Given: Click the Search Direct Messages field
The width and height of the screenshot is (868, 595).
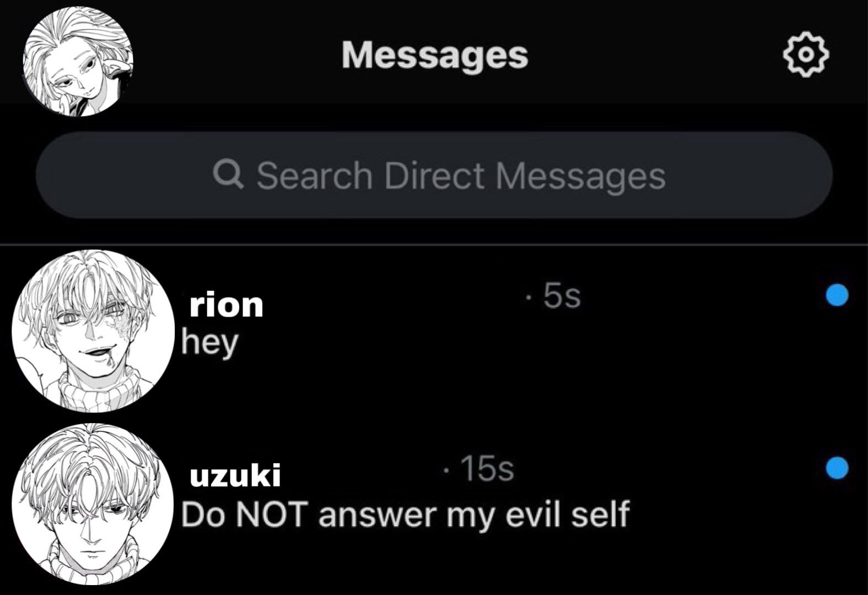Looking at the screenshot, I should pyautogui.click(x=434, y=175).
